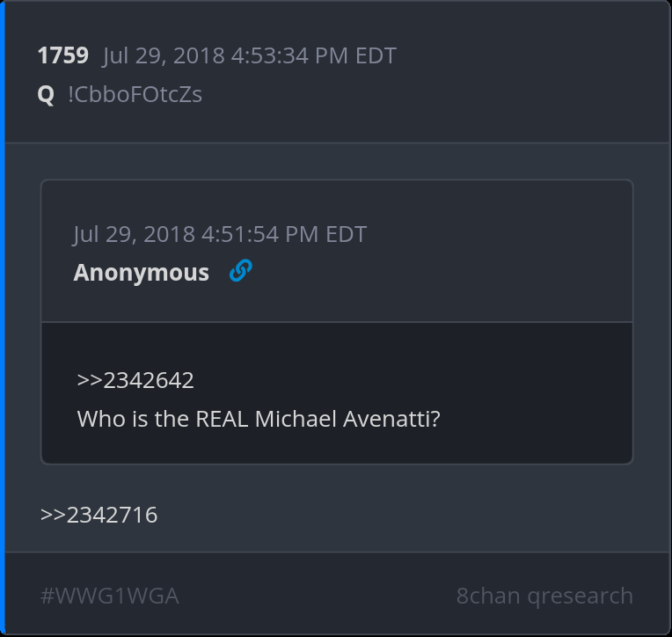Click the quoted post's dark body area
Viewport: 672px width, 637px height.
coord(337,392)
